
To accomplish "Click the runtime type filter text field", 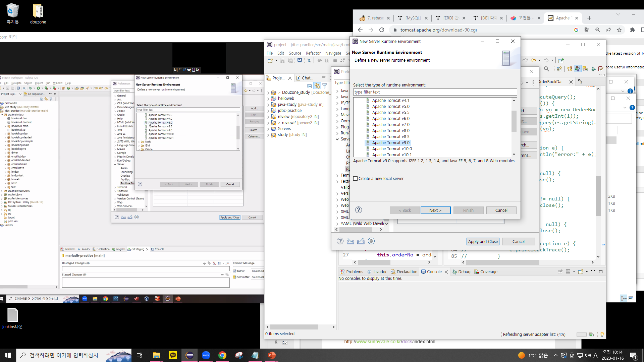I will pos(435,92).
